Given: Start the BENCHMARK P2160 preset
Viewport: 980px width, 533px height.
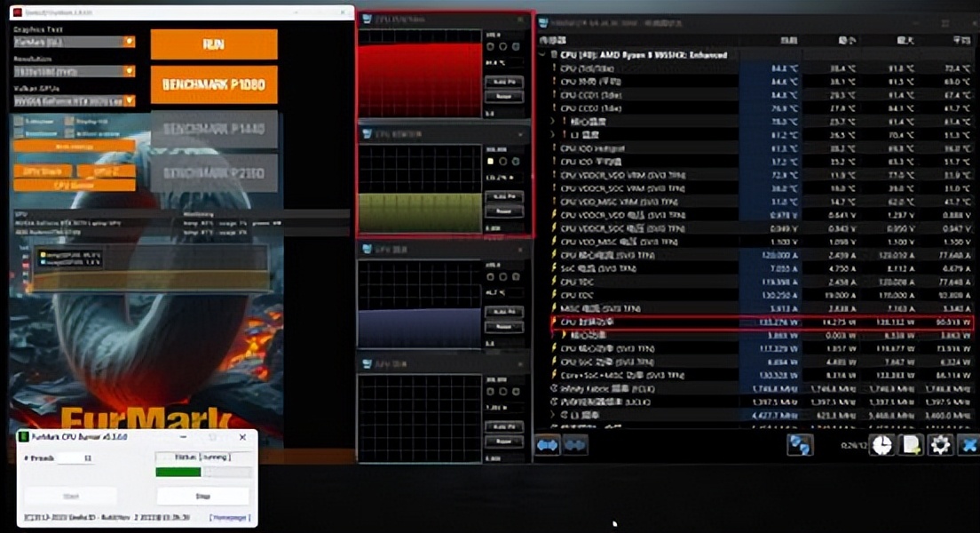Looking at the screenshot, I should click(x=214, y=173).
